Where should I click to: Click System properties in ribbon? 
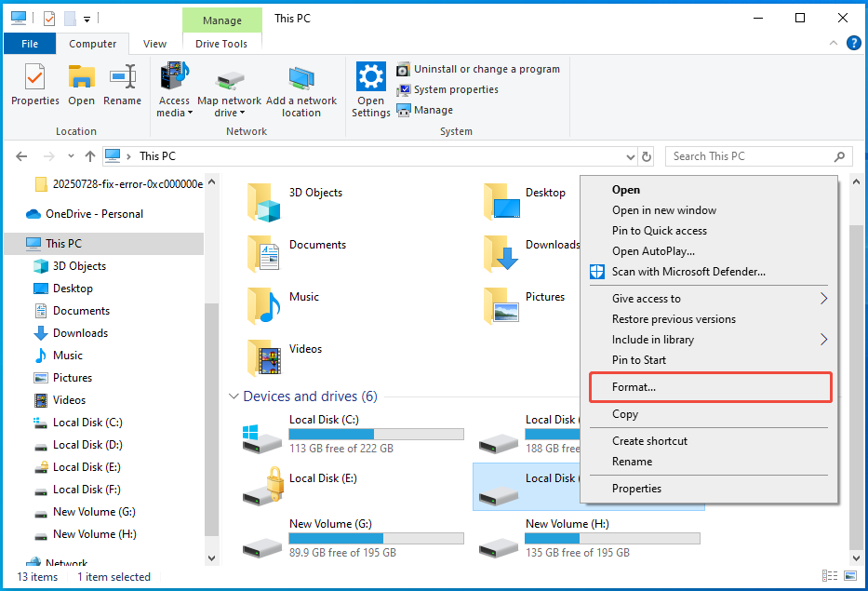456,89
